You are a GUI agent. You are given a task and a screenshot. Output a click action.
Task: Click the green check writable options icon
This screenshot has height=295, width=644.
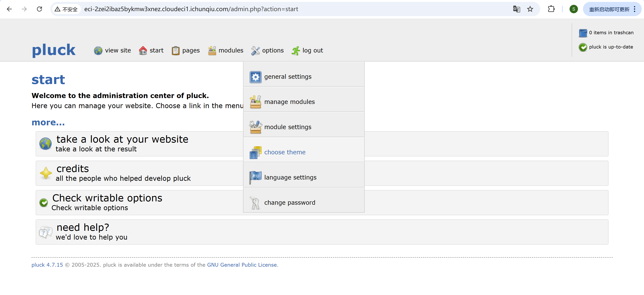tap(43, 202)
